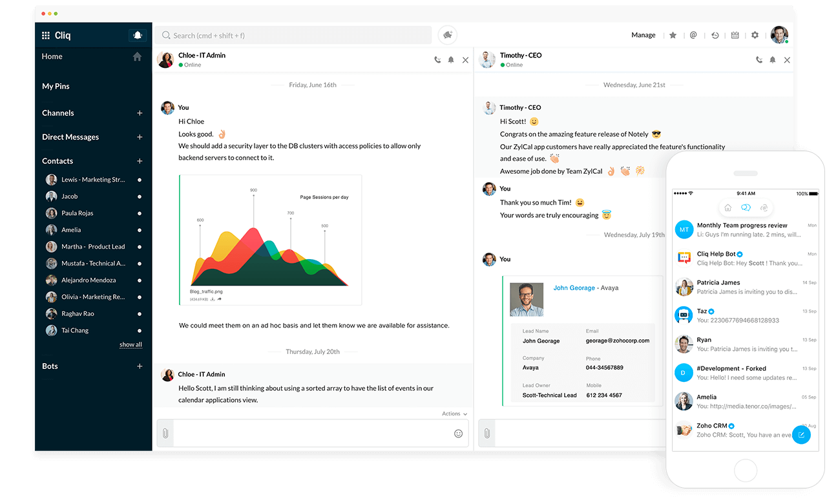Image resolution: width=827 pixels, height=504 pixels.
Task: Open the Actions dropdown in Chloe chat
Action: tap(454, 414)
